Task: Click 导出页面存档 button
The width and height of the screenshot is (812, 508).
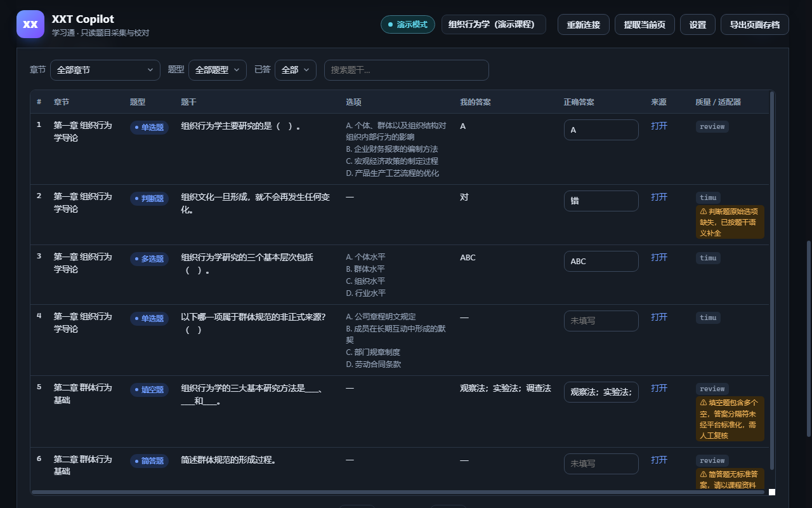Action: click(x=755, y=25)
